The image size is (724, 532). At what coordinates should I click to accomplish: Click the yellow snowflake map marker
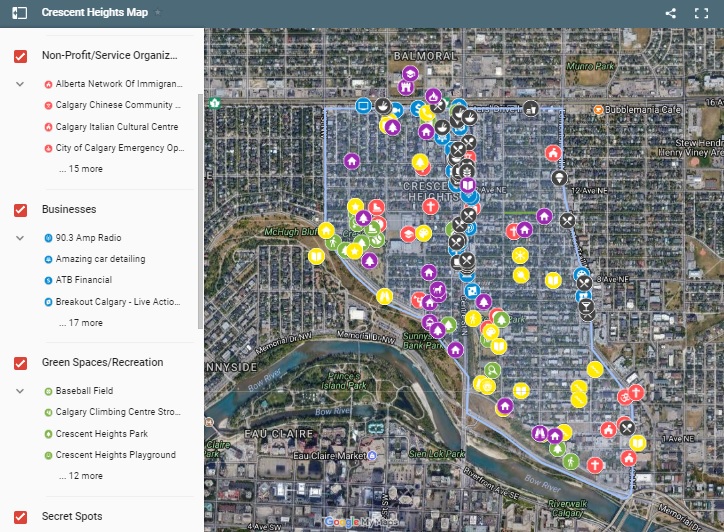click(520, 255)
